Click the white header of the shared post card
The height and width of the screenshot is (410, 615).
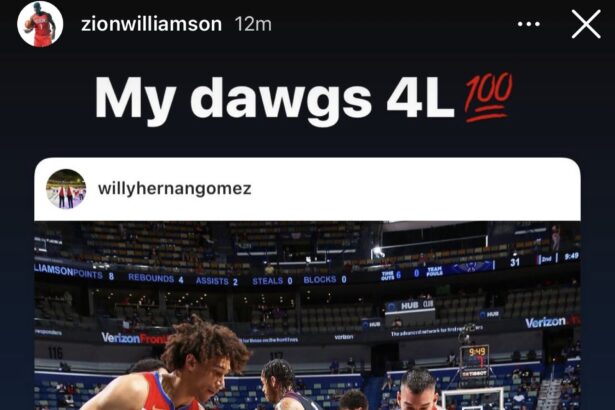coord(307,189)
